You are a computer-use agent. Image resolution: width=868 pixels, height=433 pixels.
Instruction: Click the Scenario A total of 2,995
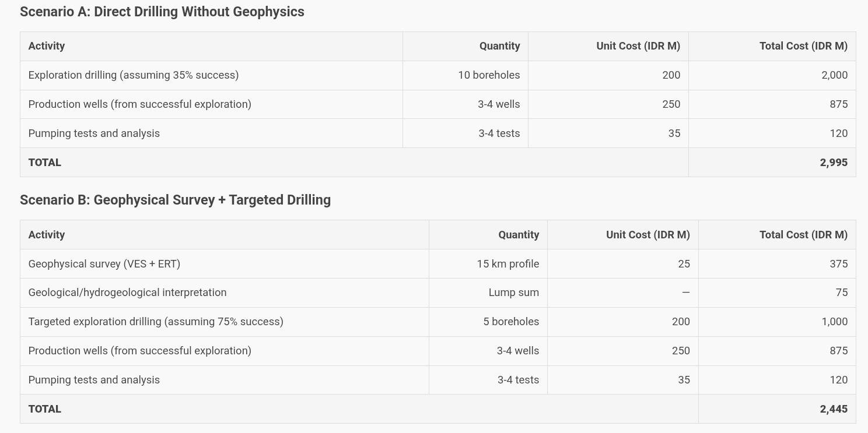click(x=833, y=163)
